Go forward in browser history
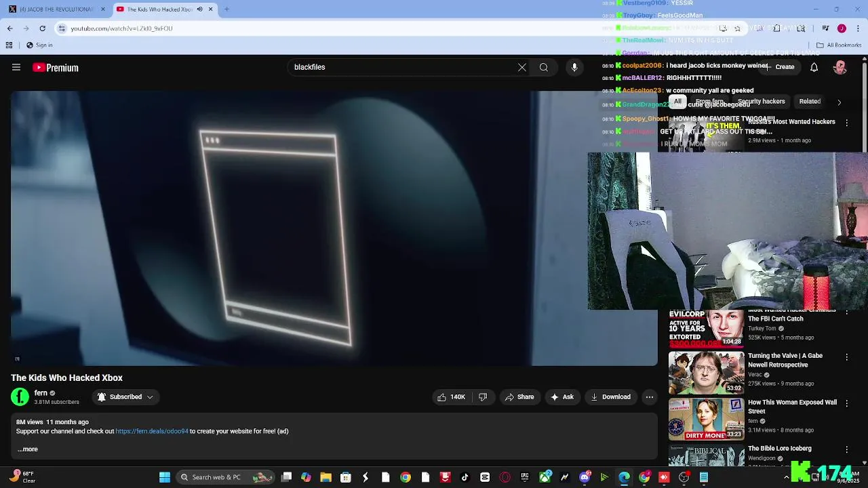The image size is (868, 488). pyautogui.click(x=26, y=28)
